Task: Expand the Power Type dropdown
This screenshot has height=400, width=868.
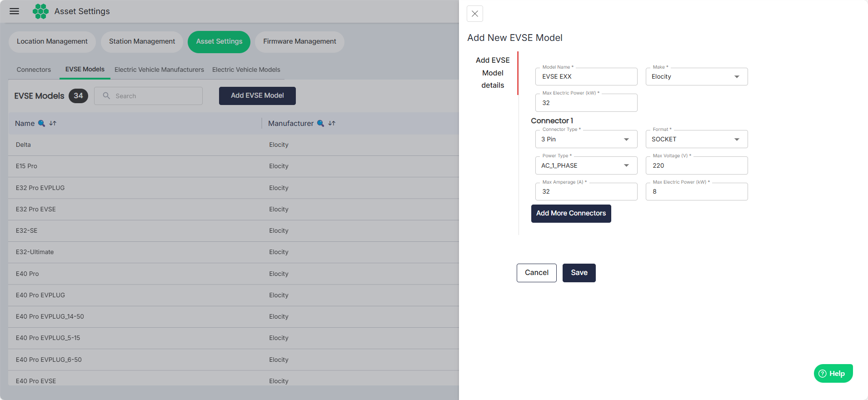Action: pyautogui.click(x=586, y=165)
